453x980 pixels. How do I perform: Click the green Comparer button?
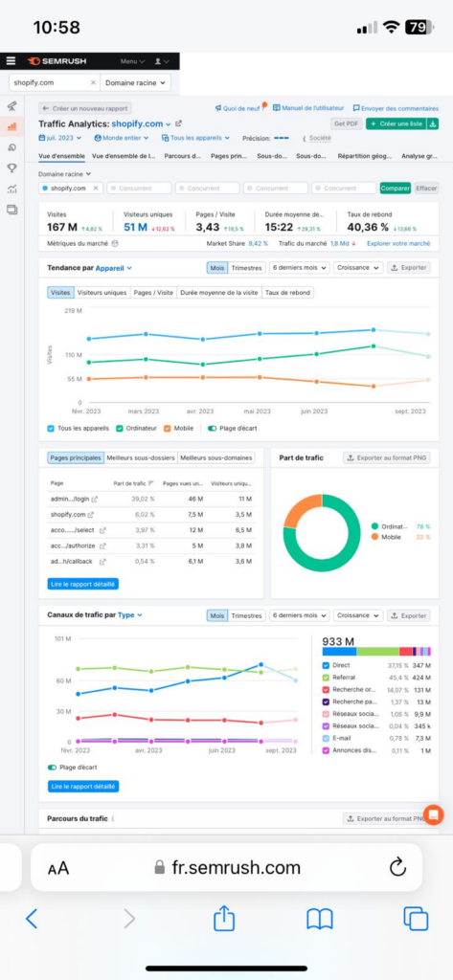click(395, 189)
